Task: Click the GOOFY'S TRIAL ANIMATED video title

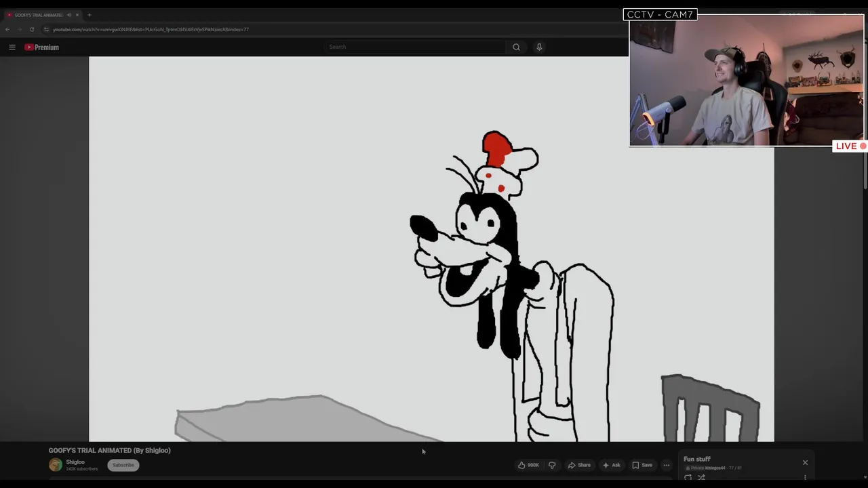Action: pos(109,450)
